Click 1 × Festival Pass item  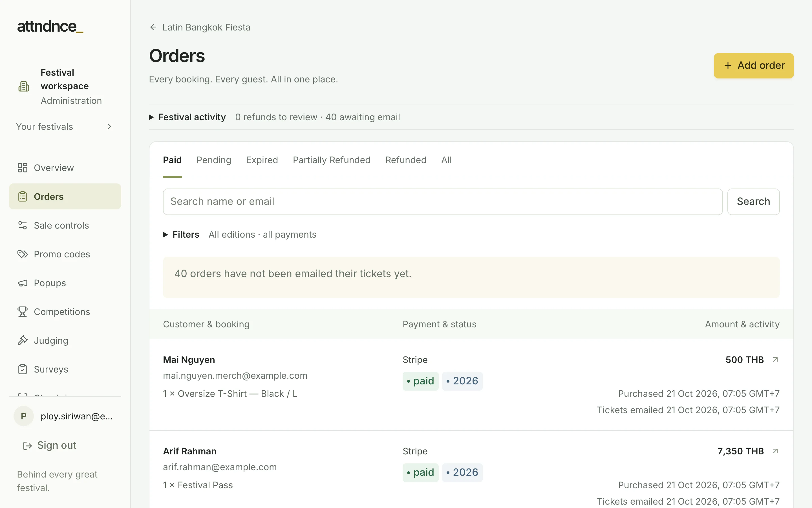point(198,485)
